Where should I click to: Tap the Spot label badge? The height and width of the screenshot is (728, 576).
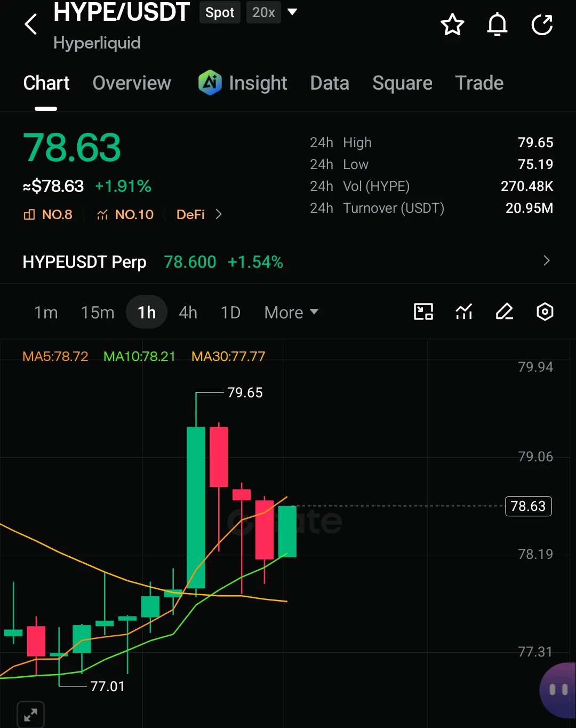(x=220, y=12)
